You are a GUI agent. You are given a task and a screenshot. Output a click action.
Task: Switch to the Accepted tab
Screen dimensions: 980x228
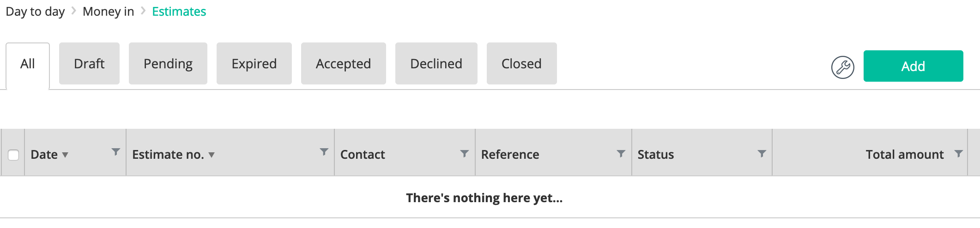(x=344, y=63)
